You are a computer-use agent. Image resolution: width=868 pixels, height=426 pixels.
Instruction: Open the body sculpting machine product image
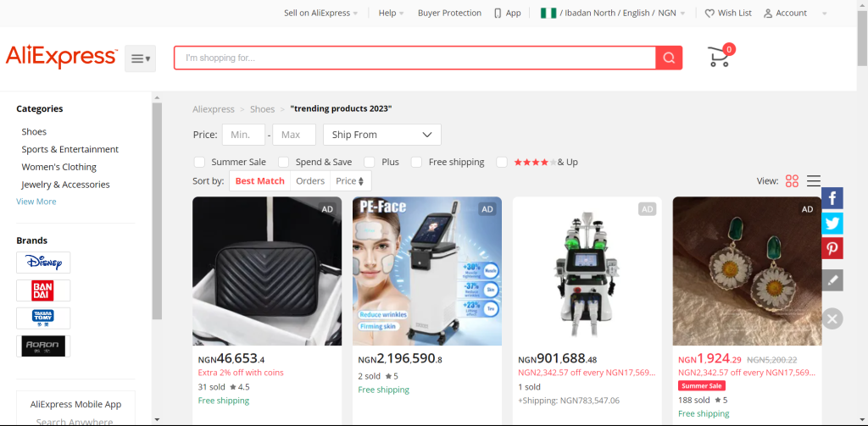[x=587, y=271]
